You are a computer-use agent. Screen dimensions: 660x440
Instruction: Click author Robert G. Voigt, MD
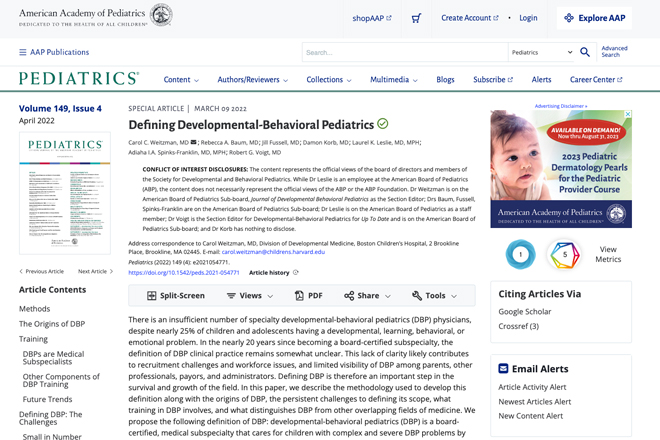(x=255, y=152)
